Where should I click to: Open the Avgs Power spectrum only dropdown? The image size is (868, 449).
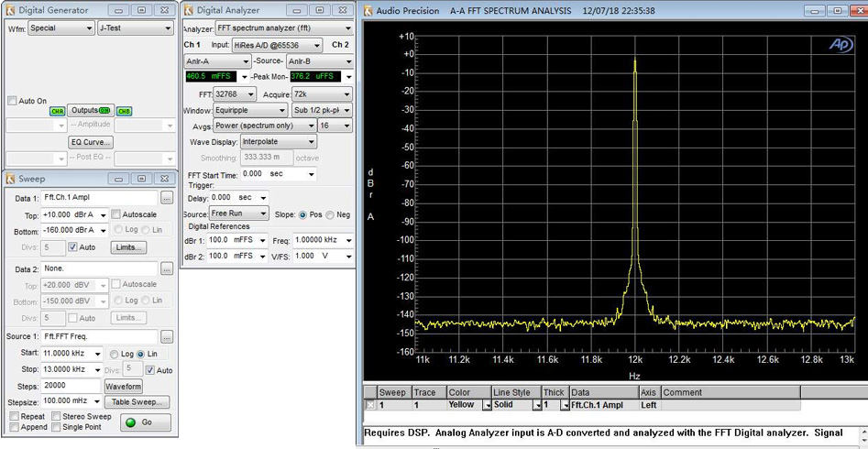[265, 126]
